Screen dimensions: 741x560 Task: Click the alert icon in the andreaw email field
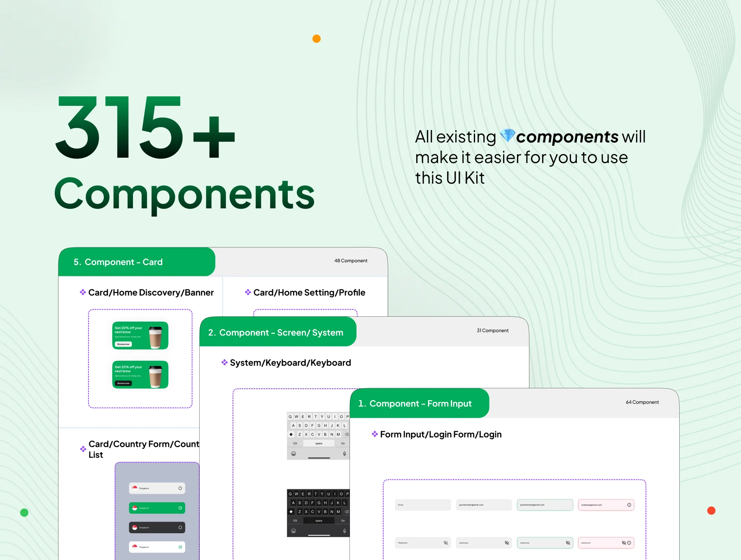(x=629, y=505)
